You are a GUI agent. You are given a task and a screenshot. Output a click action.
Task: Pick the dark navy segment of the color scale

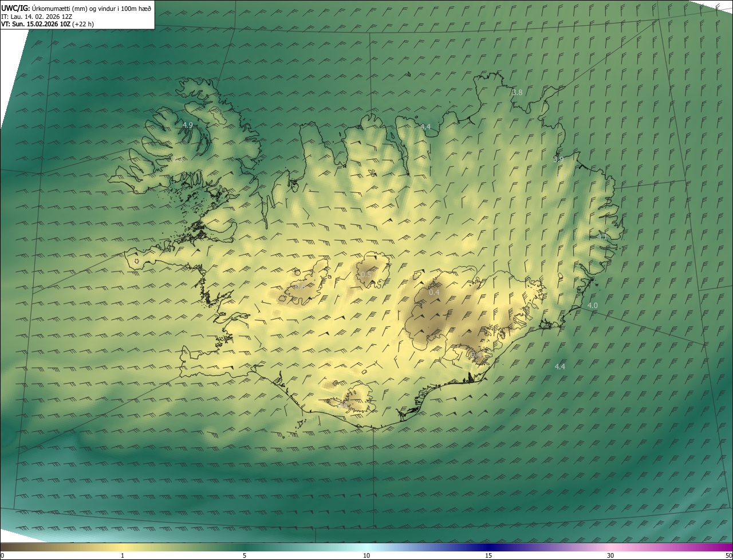tap(488, 547)
